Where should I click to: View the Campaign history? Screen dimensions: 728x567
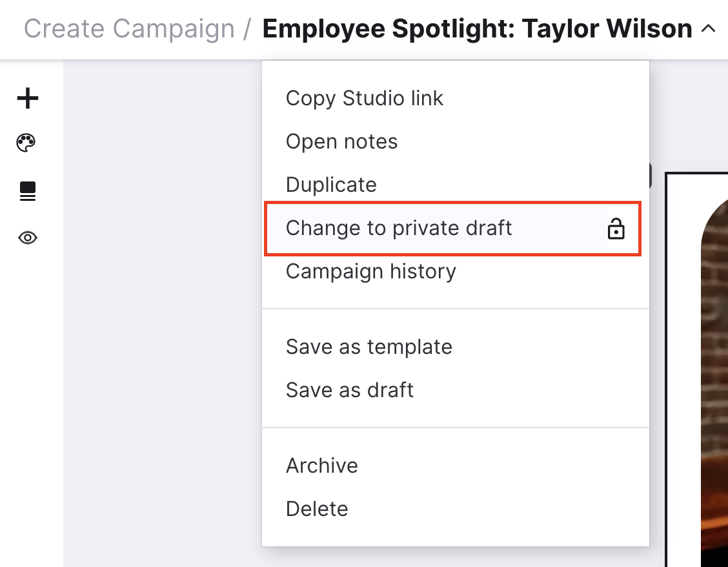tap(371, 271)
